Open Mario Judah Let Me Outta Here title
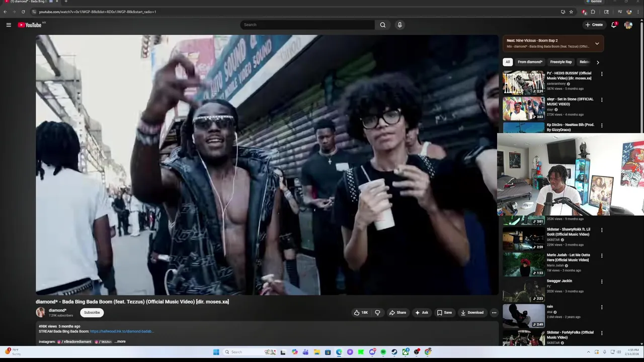This screenshot has width=644, height=362. tap(568, 257)
